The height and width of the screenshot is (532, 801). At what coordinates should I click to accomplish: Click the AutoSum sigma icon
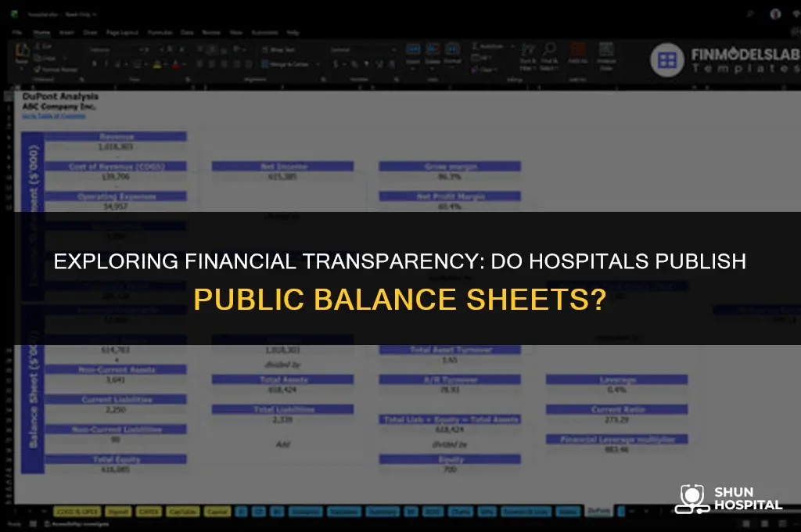point(475,46)
